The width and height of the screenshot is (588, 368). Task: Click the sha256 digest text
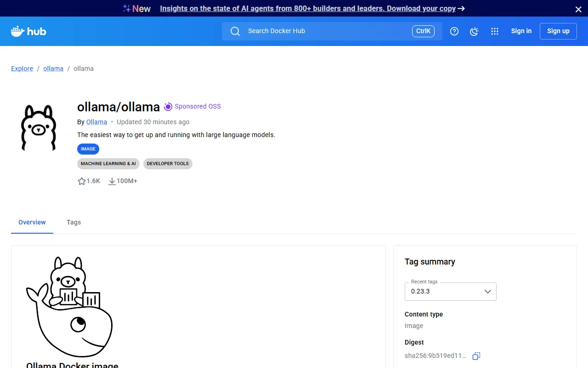[x=435, y=356]
